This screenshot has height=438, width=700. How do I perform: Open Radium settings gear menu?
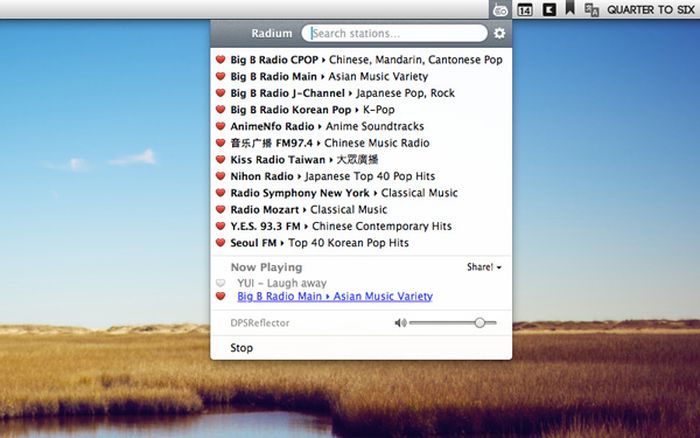(499, 33)
